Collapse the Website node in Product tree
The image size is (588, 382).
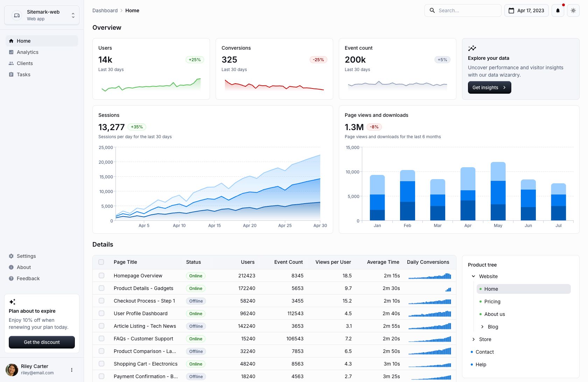point(474,276)
